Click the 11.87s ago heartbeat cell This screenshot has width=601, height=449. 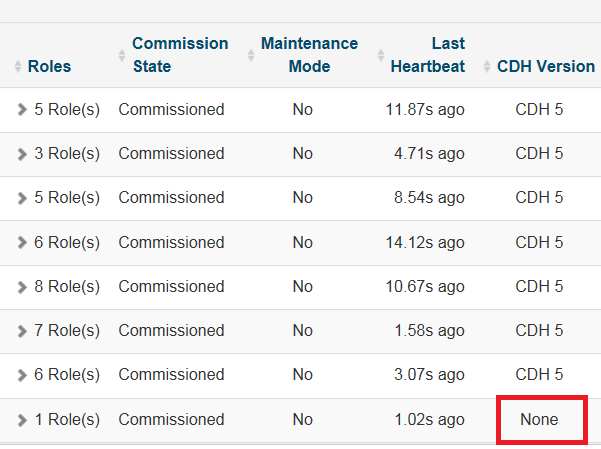coord(425,110)
